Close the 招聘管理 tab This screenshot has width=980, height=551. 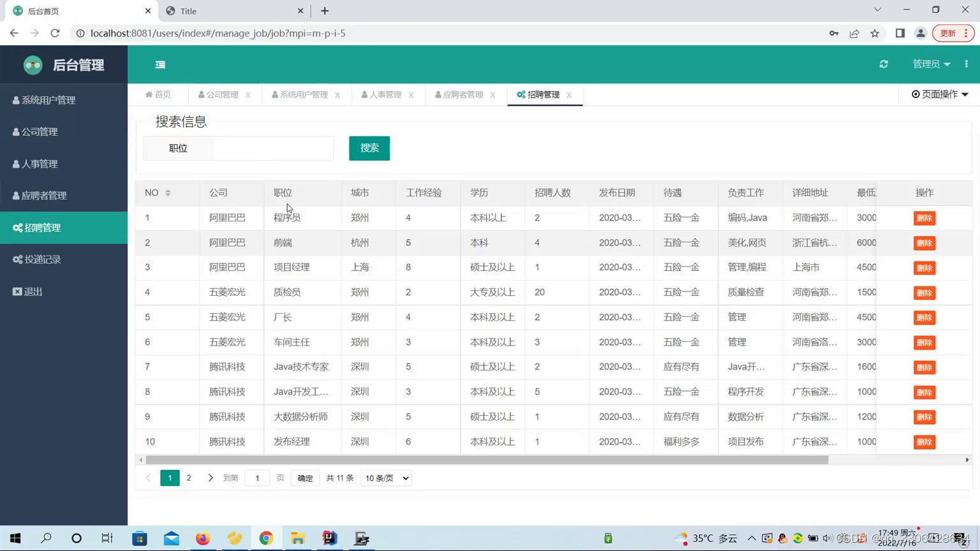[x=568, y=95]
